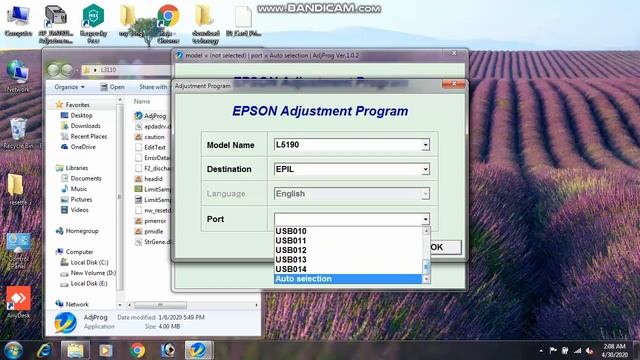Screen dimensions: 640x360
Task: Open Local Disk (E:)
Action: [84, 284]
